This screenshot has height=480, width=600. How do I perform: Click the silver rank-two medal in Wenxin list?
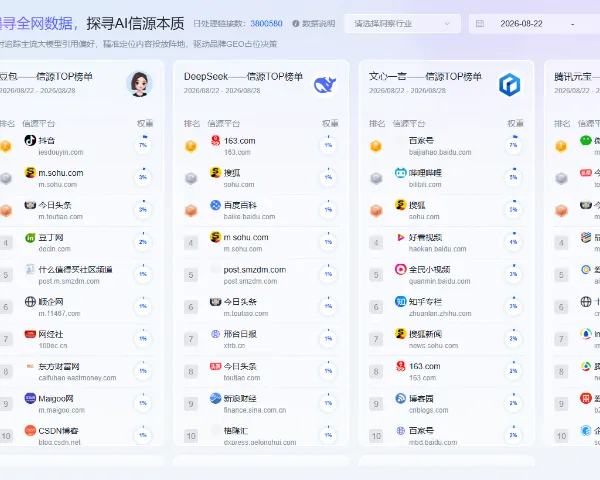pyautogui.click(x=376, y=178)
